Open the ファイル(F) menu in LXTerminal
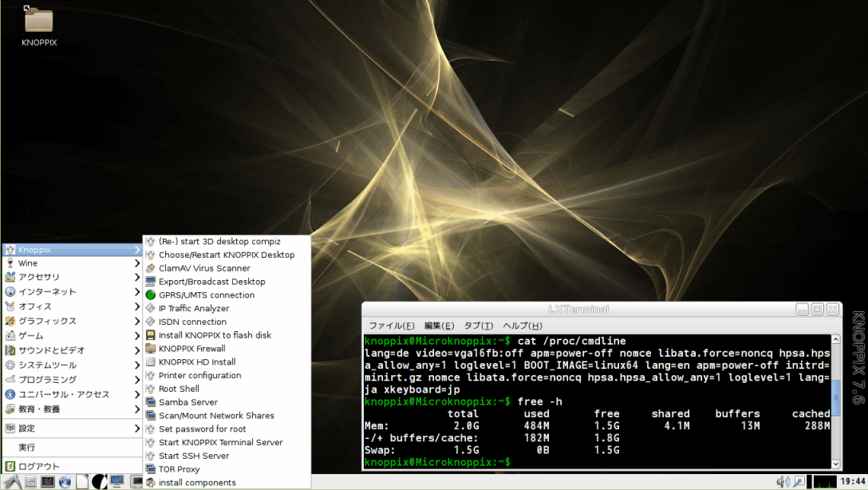 (392, 326)
